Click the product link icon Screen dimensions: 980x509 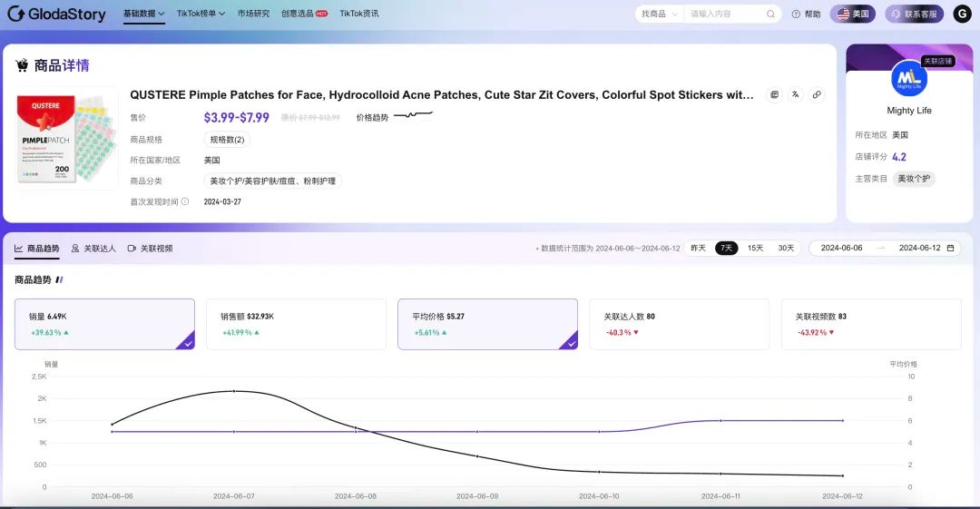pos(817,94)
